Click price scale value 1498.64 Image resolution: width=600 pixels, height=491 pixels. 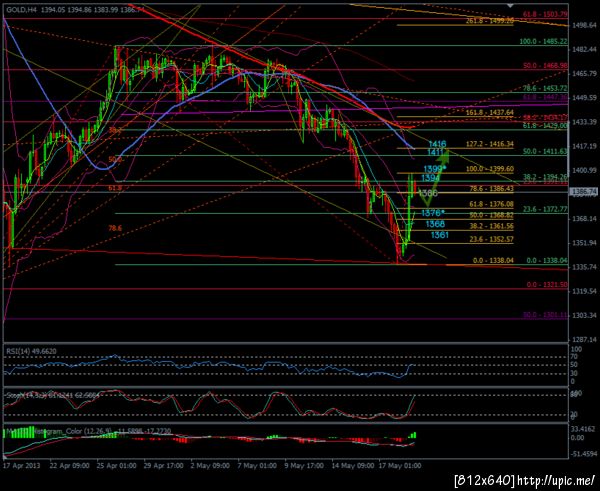[584, 25]
